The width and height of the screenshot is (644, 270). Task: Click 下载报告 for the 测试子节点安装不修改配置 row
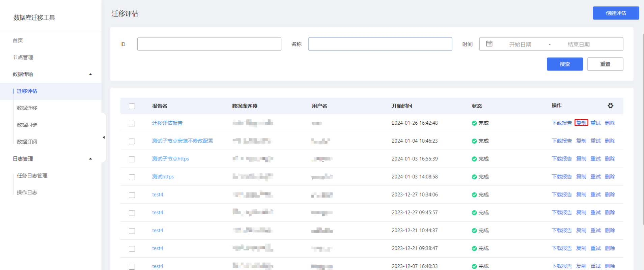click(x=562, y=141)
